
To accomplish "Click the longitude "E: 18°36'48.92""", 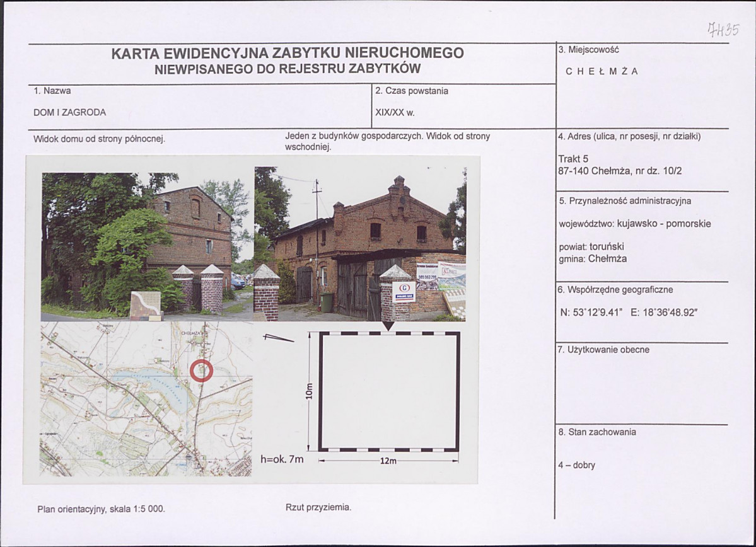I will [664, 313].
